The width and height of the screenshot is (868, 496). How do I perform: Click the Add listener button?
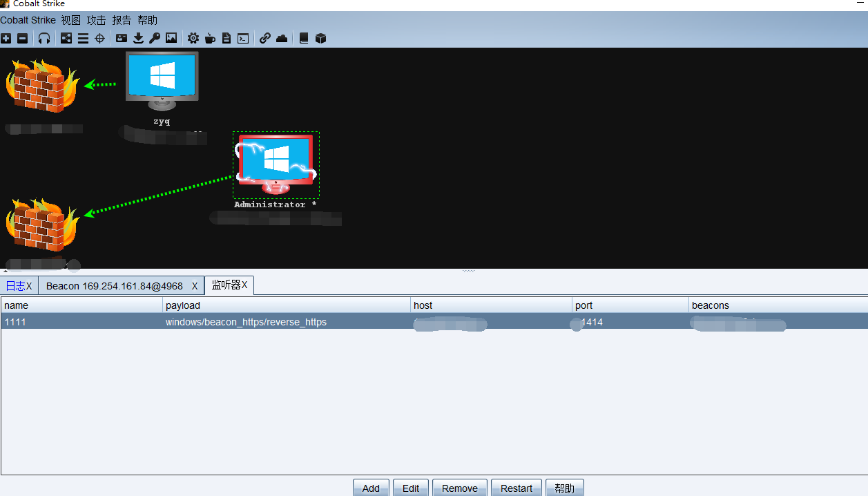[x=371, y=488]
